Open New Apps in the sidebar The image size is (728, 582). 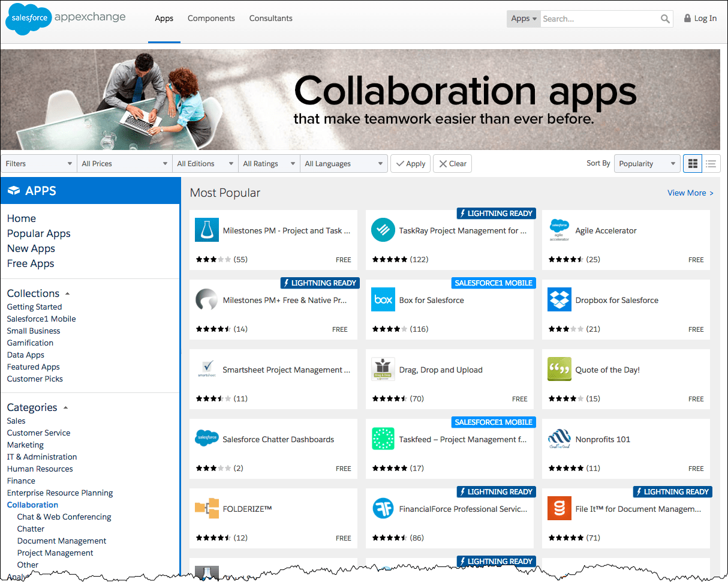point(31,248)
